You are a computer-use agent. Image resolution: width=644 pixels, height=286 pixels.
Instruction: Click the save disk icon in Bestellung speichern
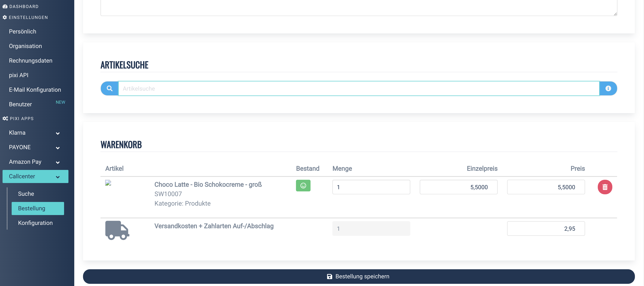point(329,277)
